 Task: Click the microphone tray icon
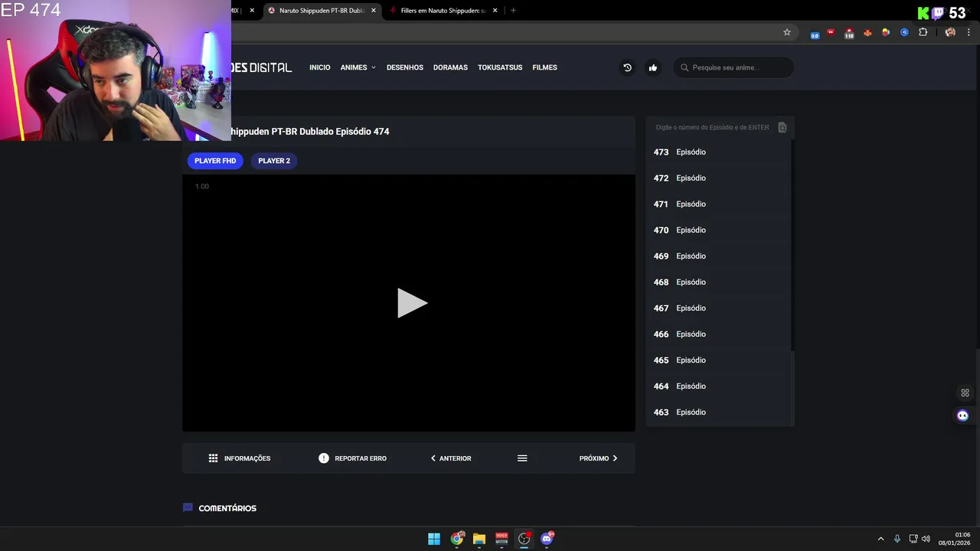coord(897,539)
